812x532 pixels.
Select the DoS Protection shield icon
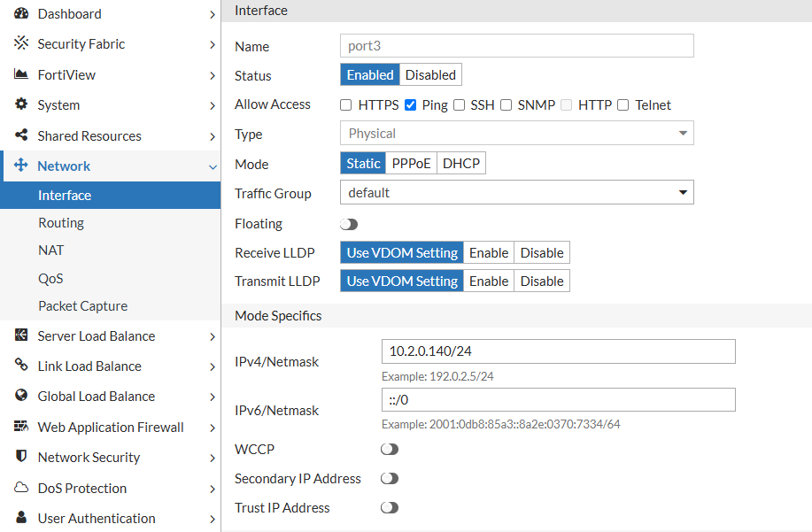19,488
